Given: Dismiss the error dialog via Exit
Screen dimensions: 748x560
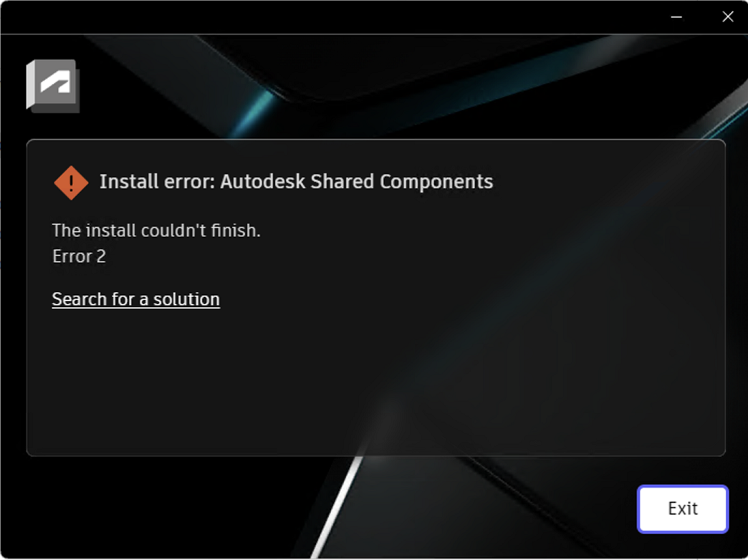Looking at the screenshot, I should tap(683, 508).
